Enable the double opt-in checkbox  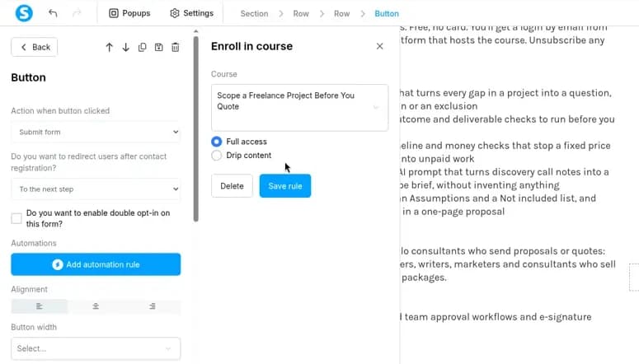16,218
